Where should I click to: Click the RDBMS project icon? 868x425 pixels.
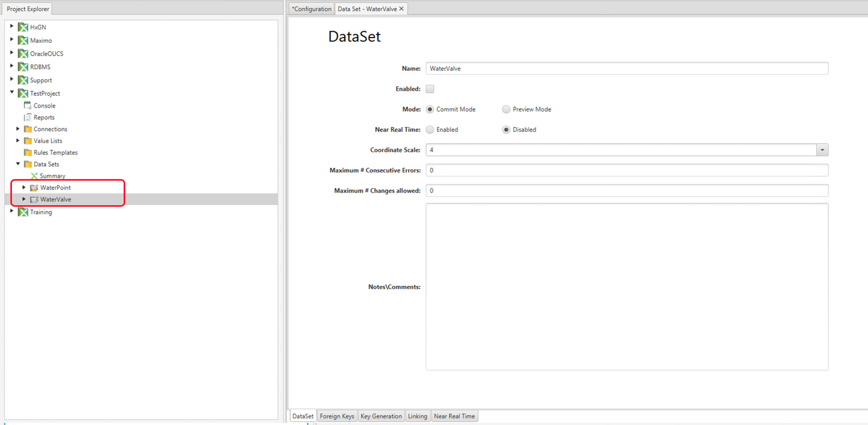click(23, 67)
